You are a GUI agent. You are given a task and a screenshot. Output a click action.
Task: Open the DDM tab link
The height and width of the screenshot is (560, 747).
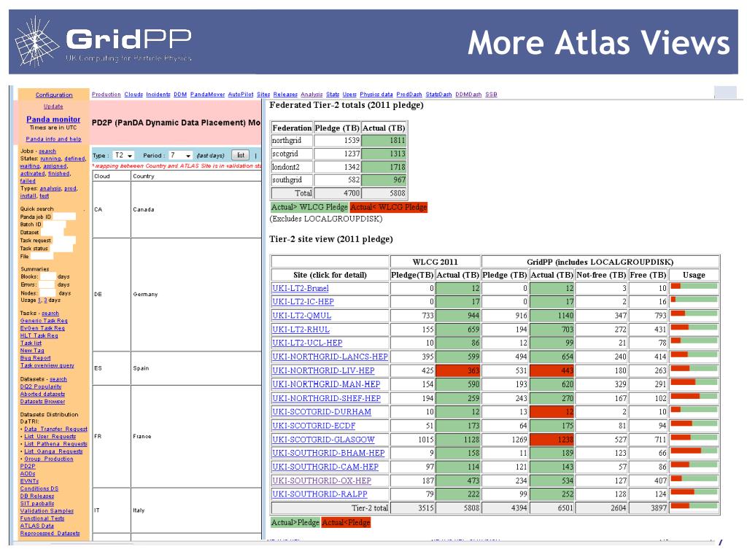[x=180, y=94]
